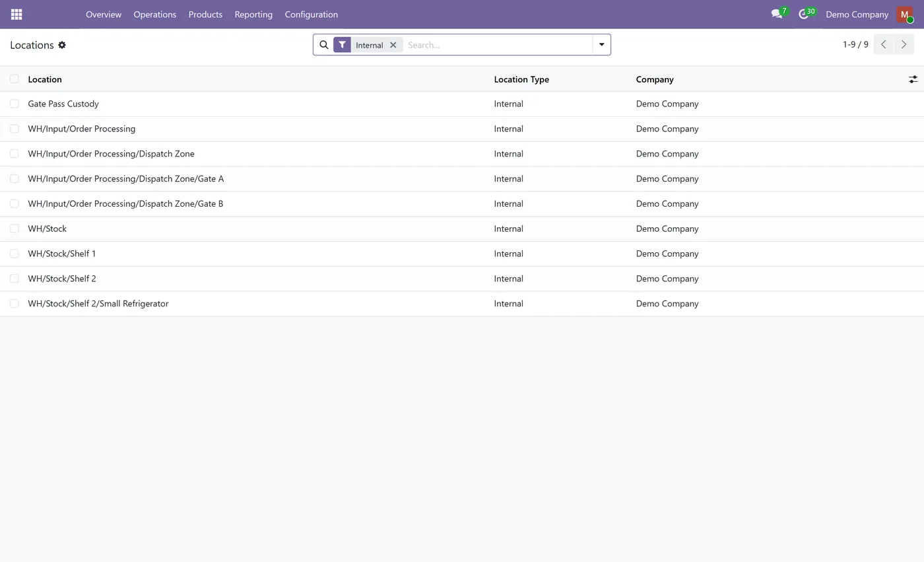Open WH/Stock/Shelf 1 location
Image resolution: width=924 pixels, height=562 pixels.
click(x=62, y=254)
